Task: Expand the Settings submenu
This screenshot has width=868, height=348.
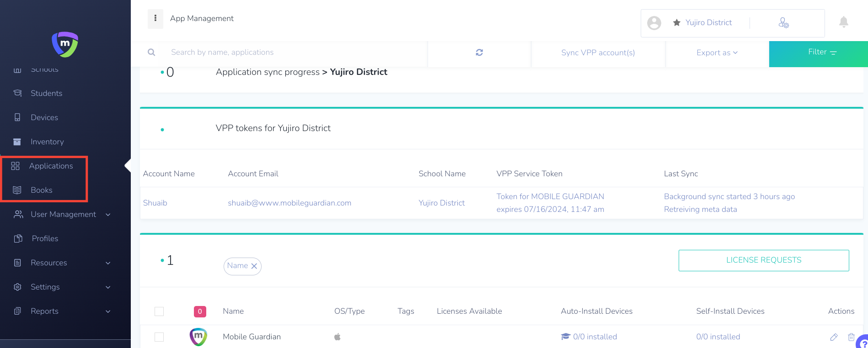Action: pyautogui.click(x=108, y=287)
